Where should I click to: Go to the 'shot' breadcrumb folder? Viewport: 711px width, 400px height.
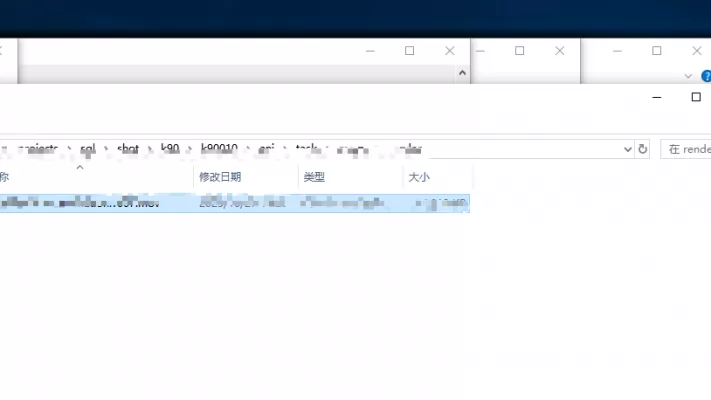tap(128, 148)
